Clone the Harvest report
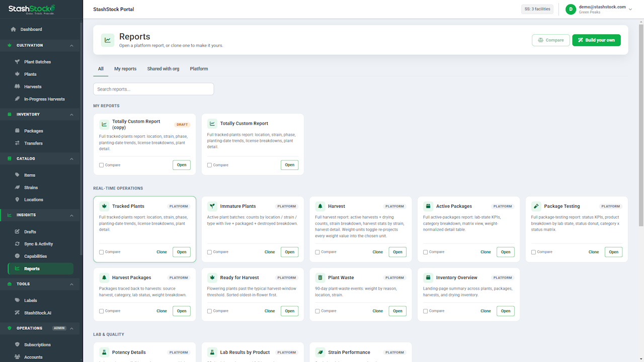This screenshot has height=362, width=644. pyautogui.click(x=377, y=252)
